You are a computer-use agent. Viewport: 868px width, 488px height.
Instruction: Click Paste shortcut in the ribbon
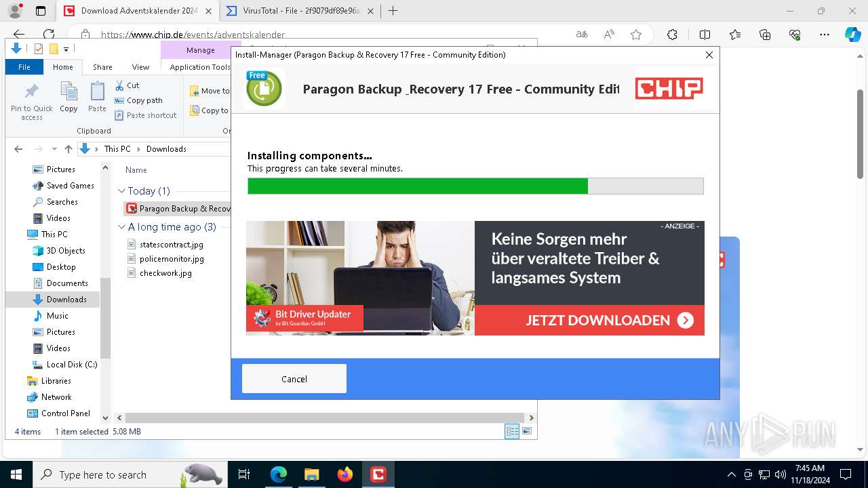click(x=145, y=115)
